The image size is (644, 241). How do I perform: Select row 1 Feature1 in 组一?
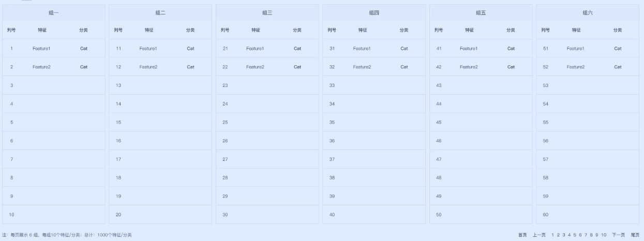pyautogui.click(x=54, y=49)
